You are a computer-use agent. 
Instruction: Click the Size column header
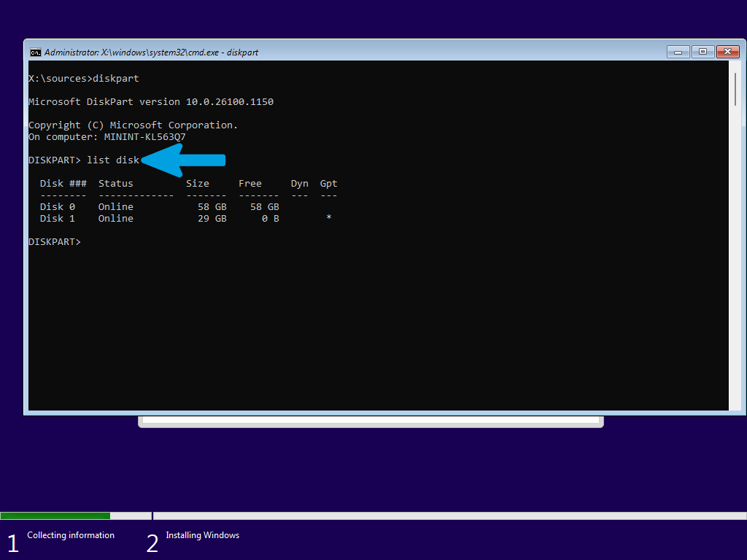point(197,184)
